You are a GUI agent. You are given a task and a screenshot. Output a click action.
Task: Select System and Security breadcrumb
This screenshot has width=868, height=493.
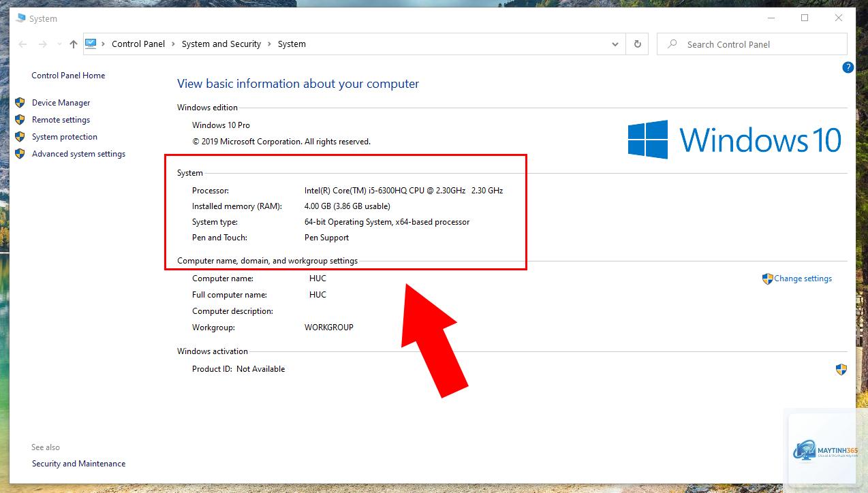[221, 44]
